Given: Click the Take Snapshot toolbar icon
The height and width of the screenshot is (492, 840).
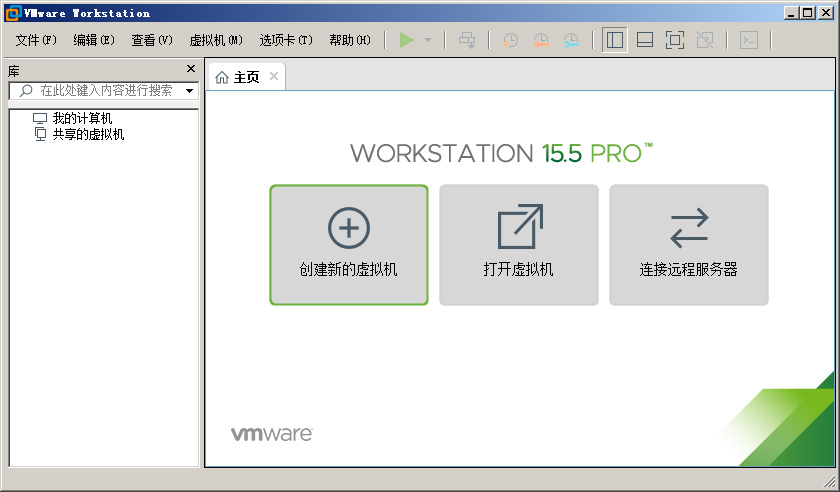Looking at the screenshot, I should coord(511,40).
